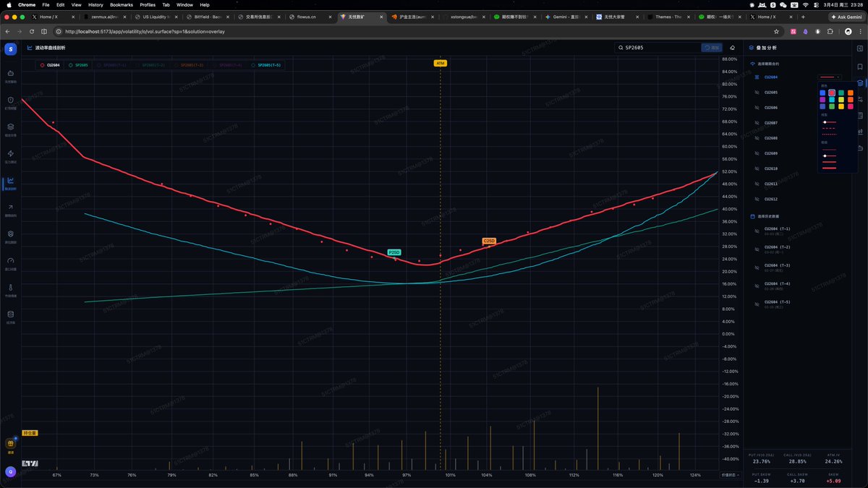Pick the purple color swatch
This screenshot has width=868, height=488.
point(822,100)
